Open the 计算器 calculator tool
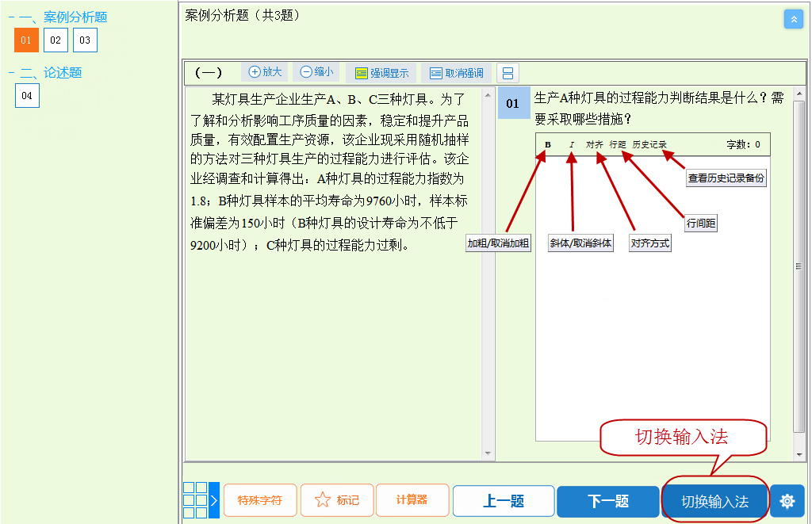Screen dimensions: 812x524 pyautogui.click(x=412, y=500)
